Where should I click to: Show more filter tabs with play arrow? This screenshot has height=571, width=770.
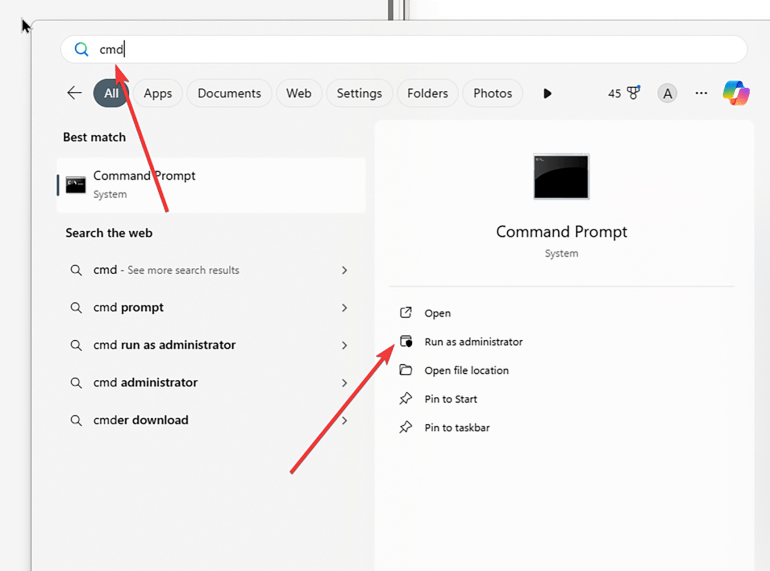pos(547,93)
